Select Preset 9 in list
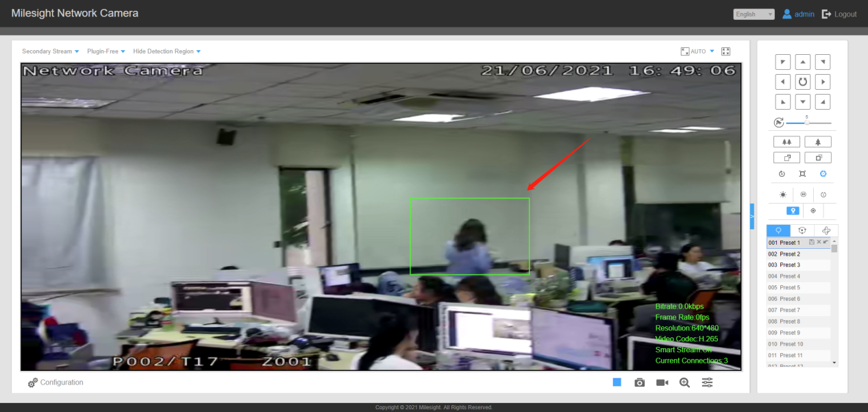 [798, 332]
